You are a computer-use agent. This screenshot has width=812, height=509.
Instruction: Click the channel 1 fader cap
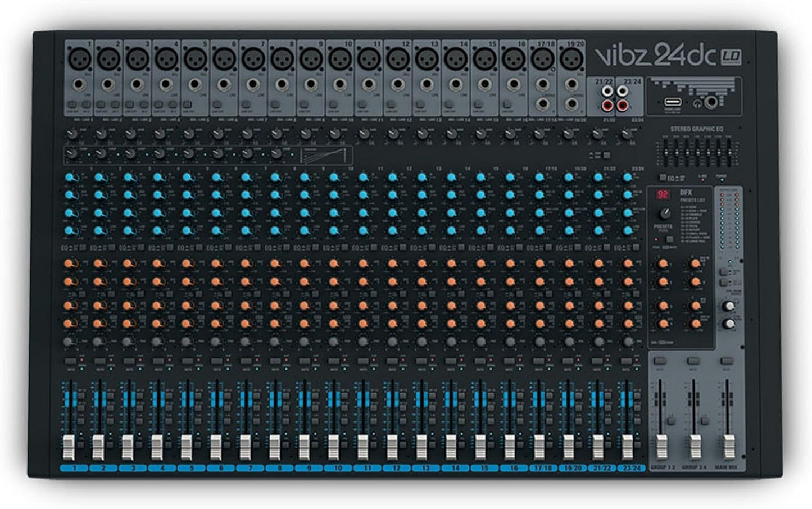(x=69, y=447)
